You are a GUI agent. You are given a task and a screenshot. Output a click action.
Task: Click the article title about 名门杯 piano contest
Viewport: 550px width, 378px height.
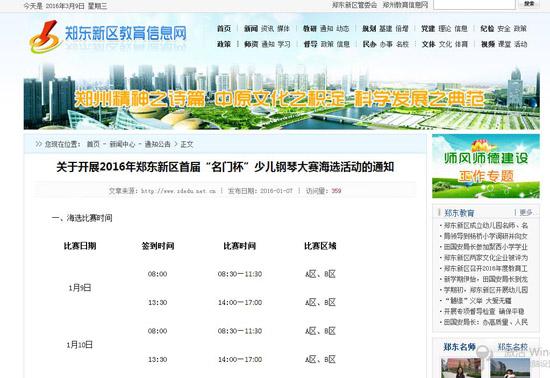click(x=225, y=167)
